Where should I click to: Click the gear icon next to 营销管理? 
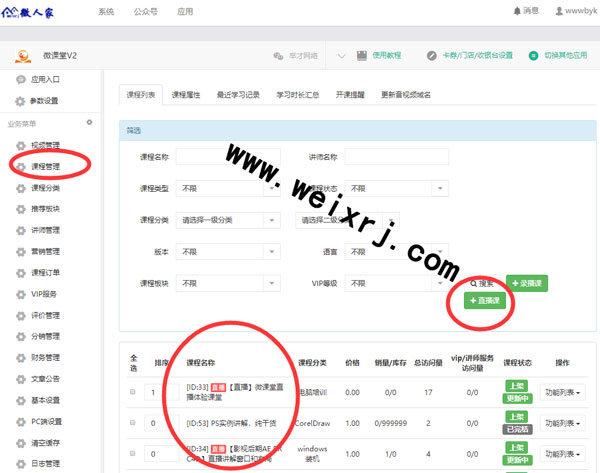coord(21,252)
